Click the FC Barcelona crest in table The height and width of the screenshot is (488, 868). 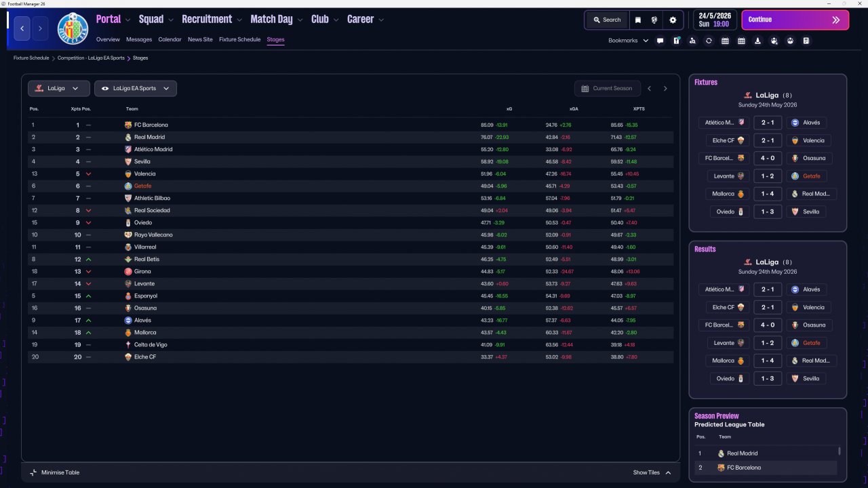[x=128, y=125]
